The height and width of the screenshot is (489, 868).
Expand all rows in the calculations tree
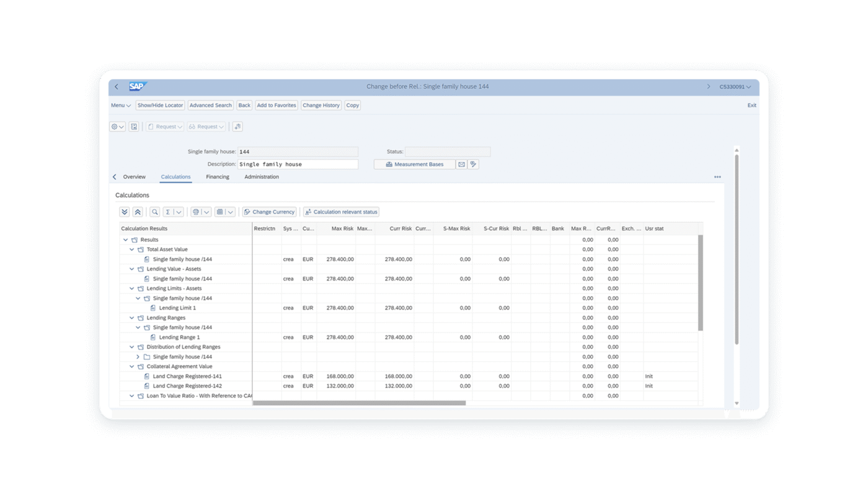click(124, 212)
